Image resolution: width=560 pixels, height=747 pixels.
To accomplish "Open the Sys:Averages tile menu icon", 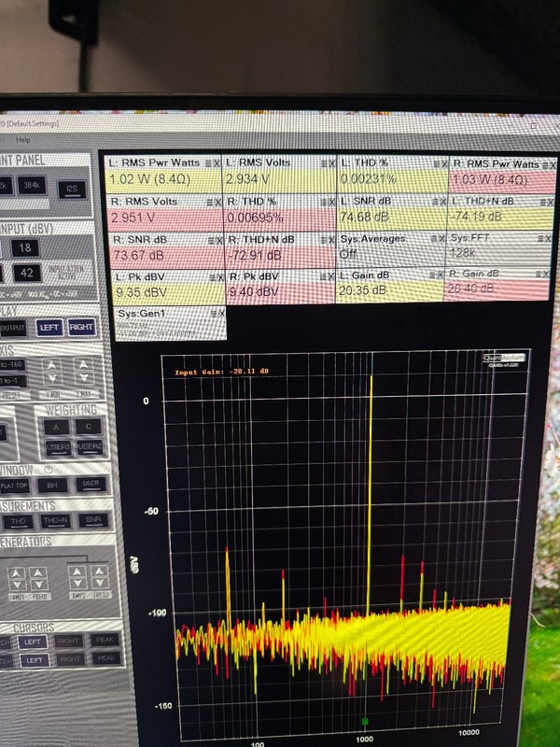I will pyautogui.click(x=434, y=239).
